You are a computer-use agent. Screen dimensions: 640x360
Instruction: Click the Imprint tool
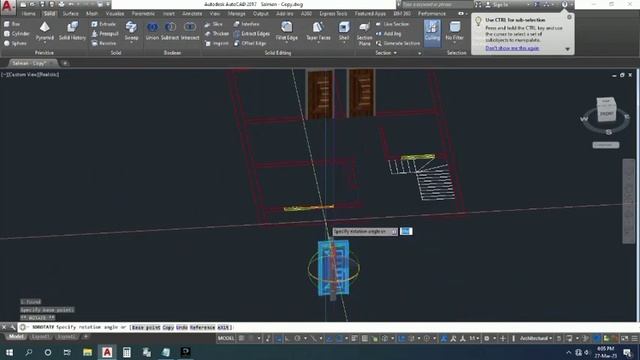pos(217,43)
